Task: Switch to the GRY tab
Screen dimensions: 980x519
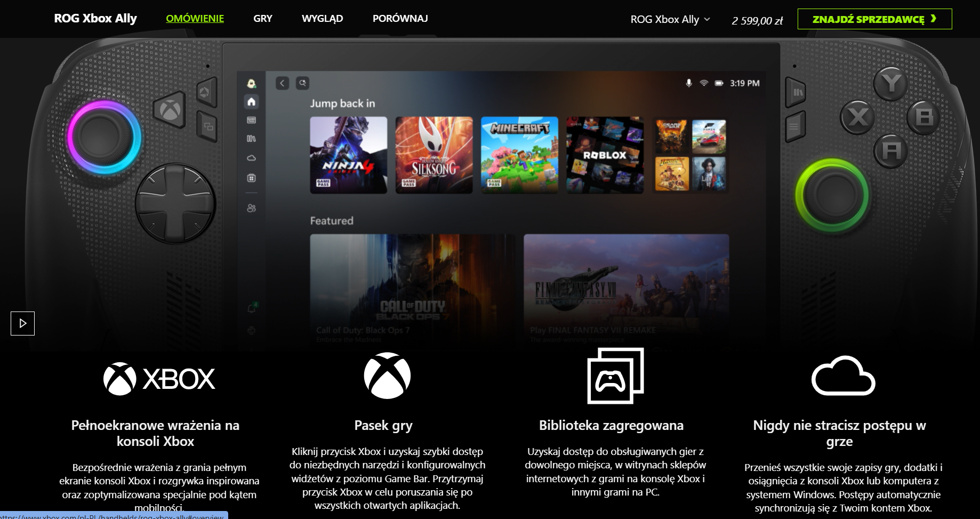Action: click(x=262, y=19)
